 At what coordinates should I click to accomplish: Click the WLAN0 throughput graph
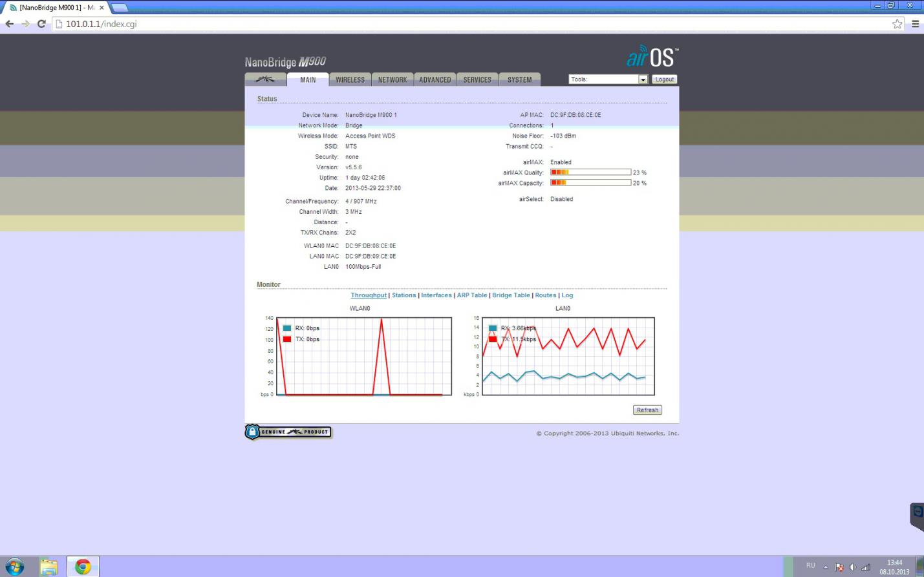pos(364,356)
